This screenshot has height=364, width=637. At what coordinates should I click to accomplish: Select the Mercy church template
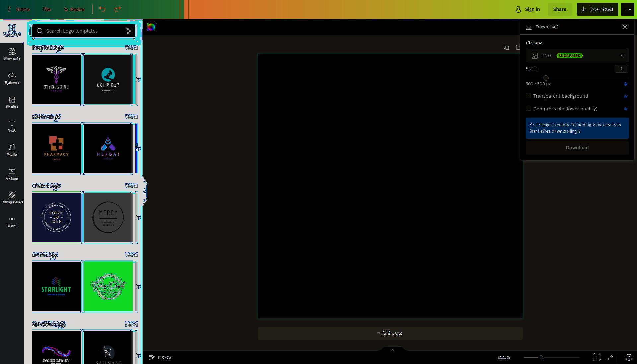tap(108, 217)
